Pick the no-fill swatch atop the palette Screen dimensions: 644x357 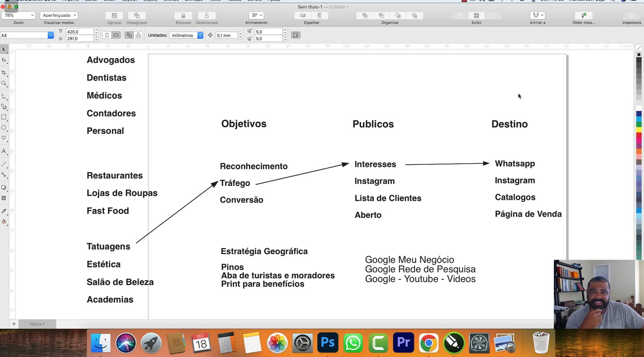(x=639, y=48)
